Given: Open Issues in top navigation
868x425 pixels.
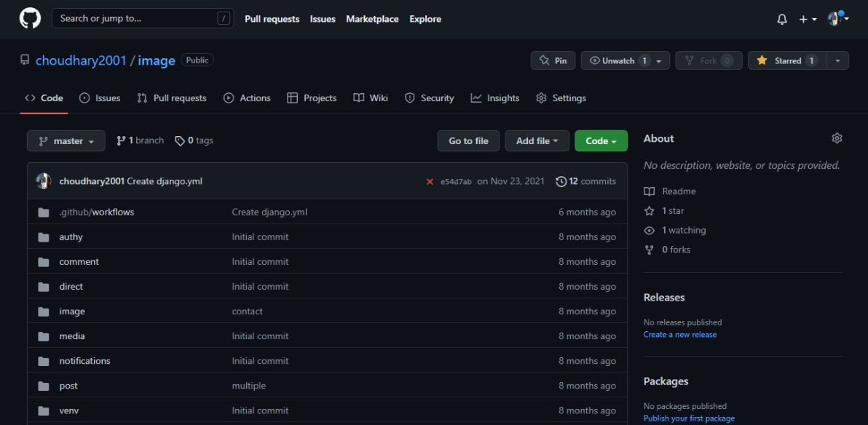Looking at the screenshot, I should [323, 19].
